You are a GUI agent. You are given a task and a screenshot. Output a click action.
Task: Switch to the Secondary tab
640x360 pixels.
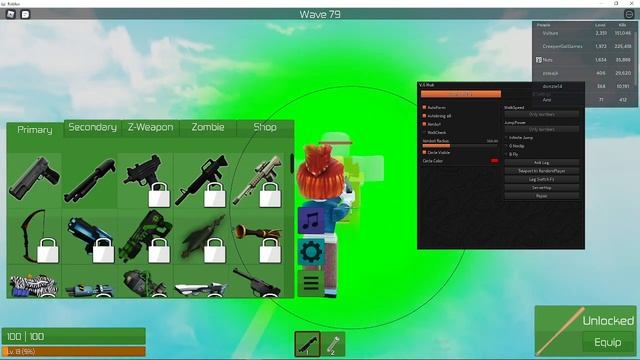pyautogui.click(x=93, y=127)
